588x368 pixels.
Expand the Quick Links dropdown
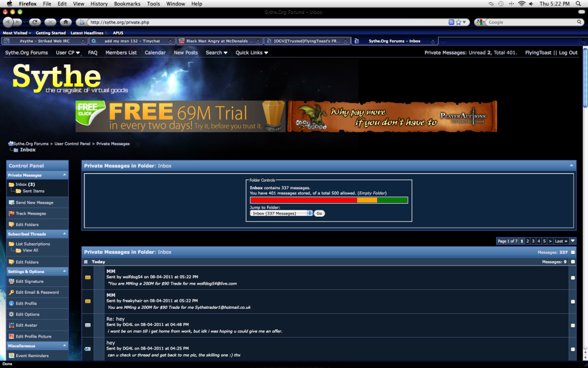(252, 52)
